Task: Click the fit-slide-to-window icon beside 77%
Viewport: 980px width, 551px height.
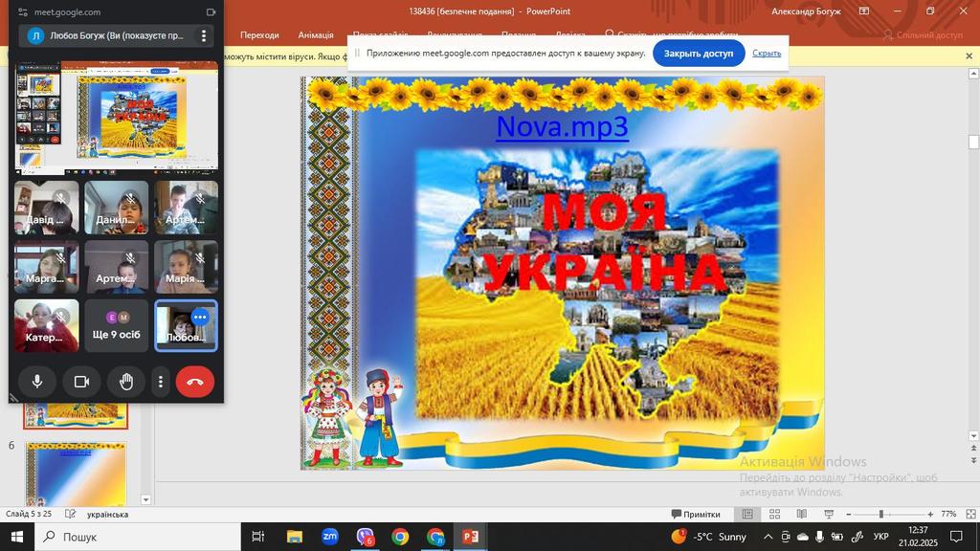Action: (971, 515)
